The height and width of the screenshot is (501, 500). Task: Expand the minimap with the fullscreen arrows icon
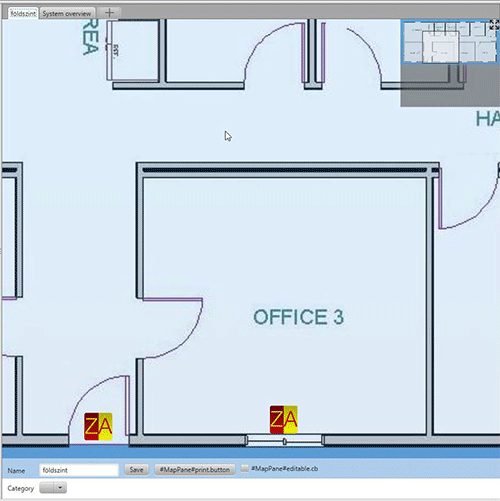[x=494, y=25]
